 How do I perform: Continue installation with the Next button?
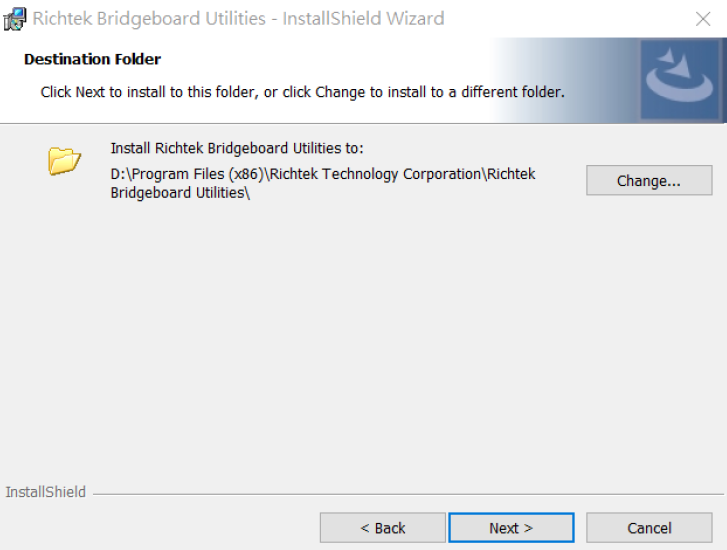click(511, 528)
